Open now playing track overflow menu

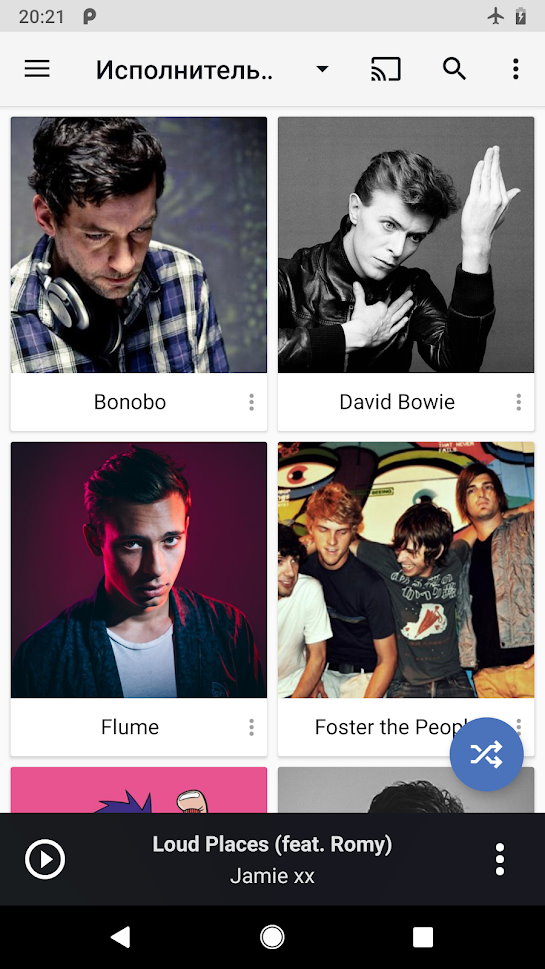(x=500, y=859)
